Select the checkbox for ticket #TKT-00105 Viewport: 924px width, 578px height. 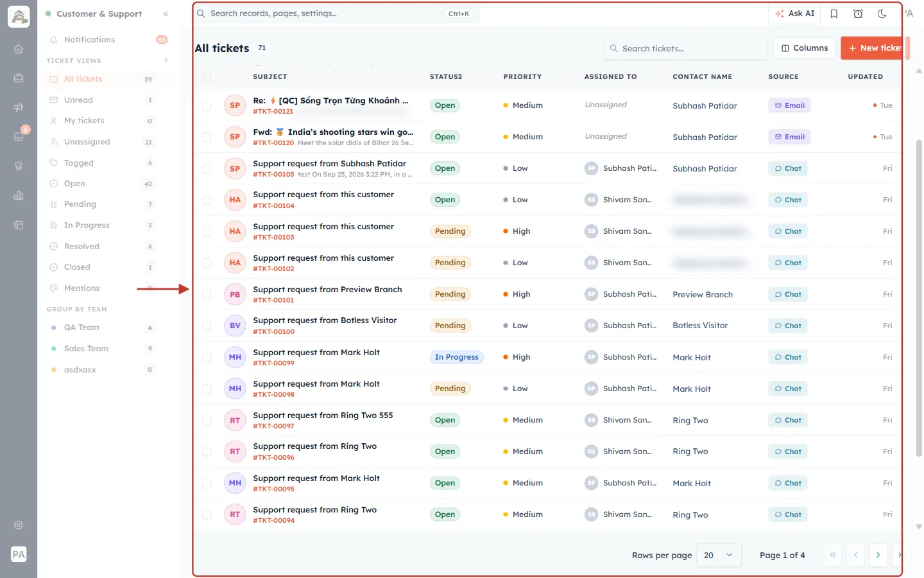click(207, 168)
